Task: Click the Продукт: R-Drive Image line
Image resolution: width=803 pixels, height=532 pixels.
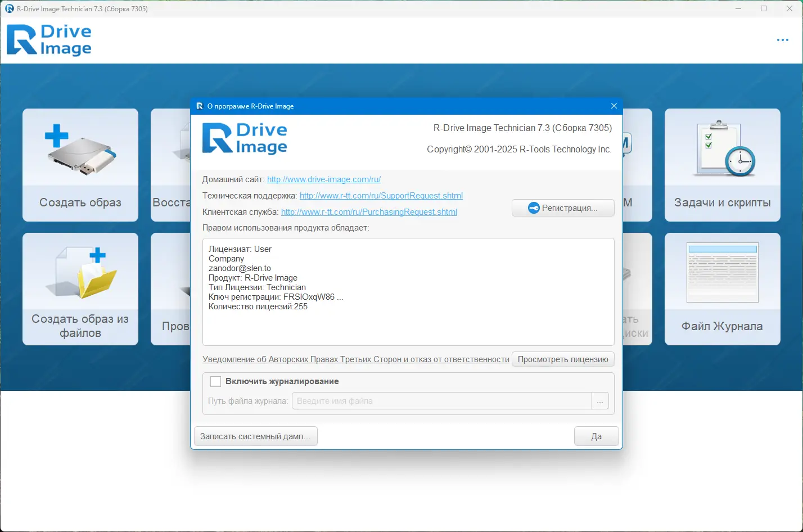Action: pyautogui.click(x=253, y=278)
